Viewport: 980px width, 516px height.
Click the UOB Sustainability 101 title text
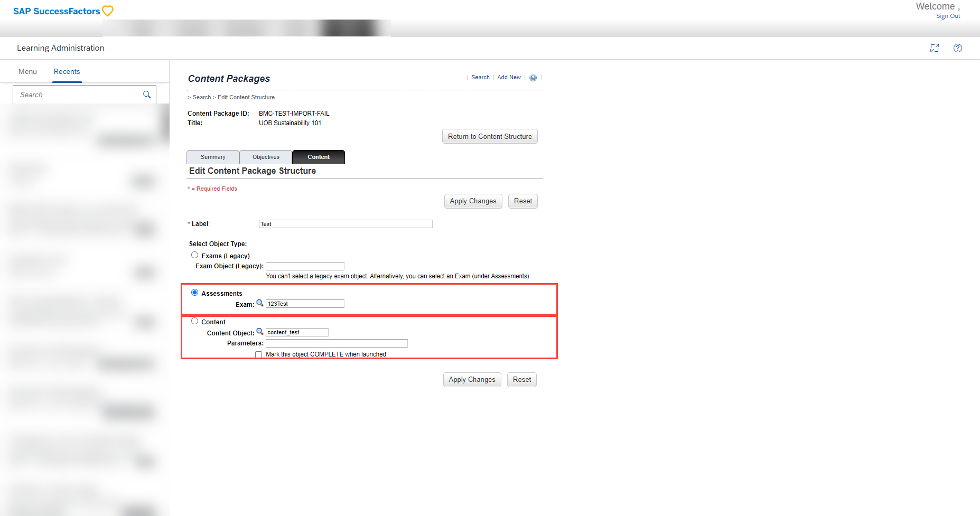290,123
